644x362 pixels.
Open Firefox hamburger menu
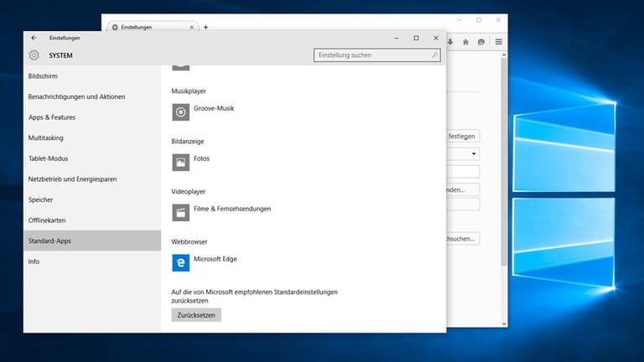tap(498, 42)
